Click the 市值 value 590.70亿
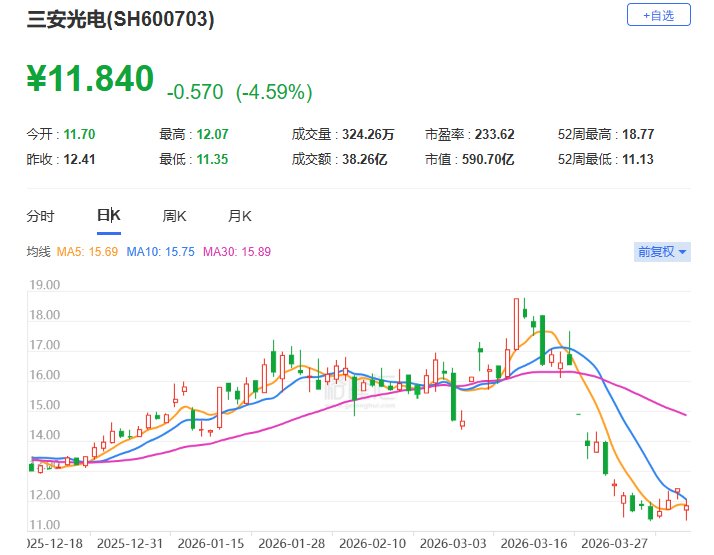 click(488, 159)
